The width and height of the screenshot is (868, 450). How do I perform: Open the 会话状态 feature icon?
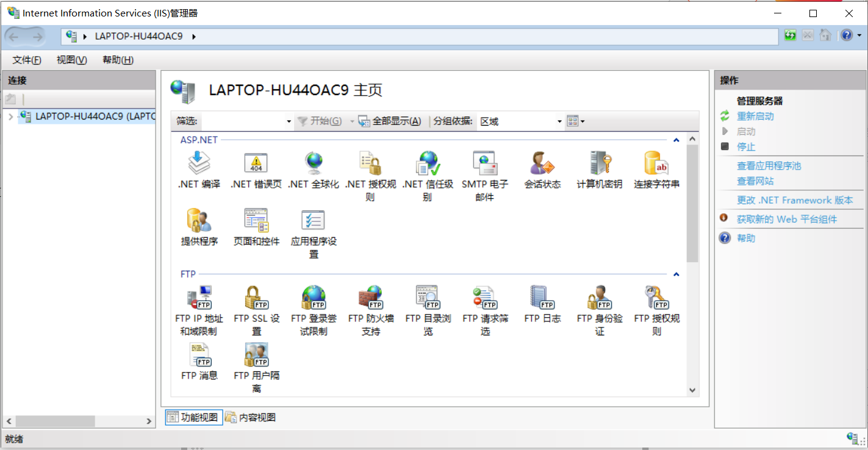(x=542, y=170)
